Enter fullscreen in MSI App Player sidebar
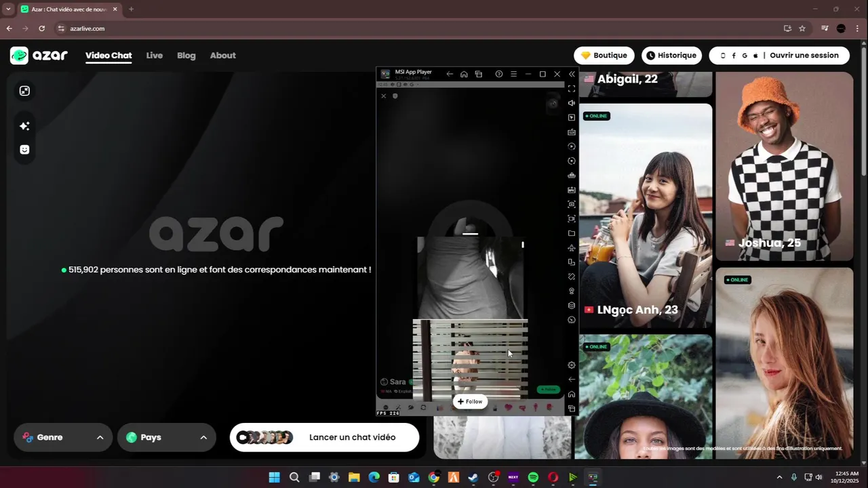Viewport: 868px width, 488px height. click(572, 89)
